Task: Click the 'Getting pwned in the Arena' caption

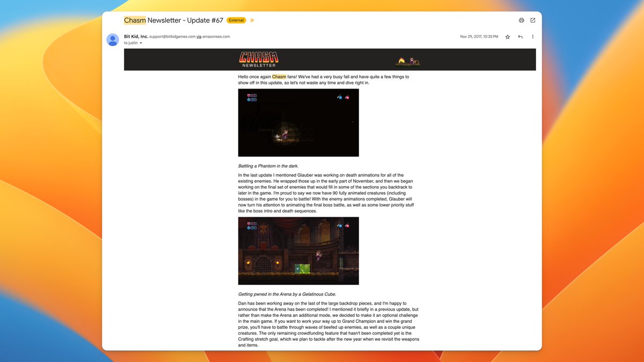Action: (x=287, y=294)
